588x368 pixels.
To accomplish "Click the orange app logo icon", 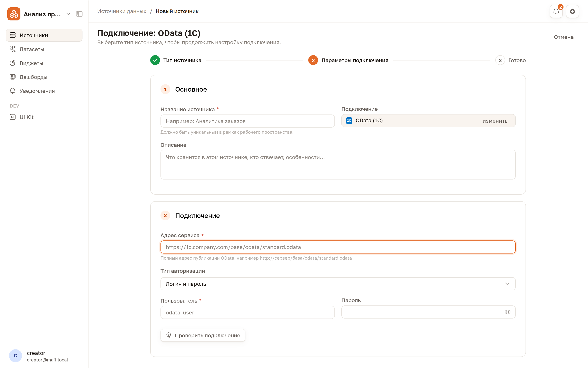I will pos(14,14).
